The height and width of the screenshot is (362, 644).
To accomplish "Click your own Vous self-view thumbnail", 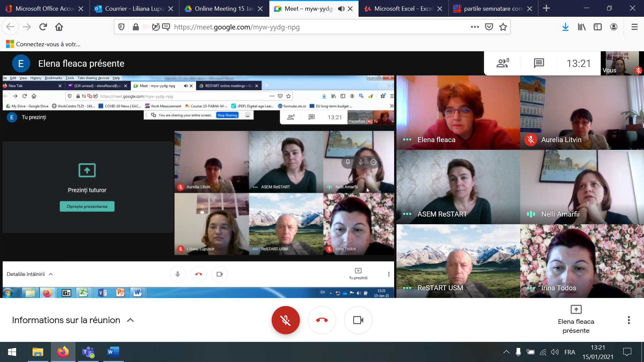I will point(622,63).
